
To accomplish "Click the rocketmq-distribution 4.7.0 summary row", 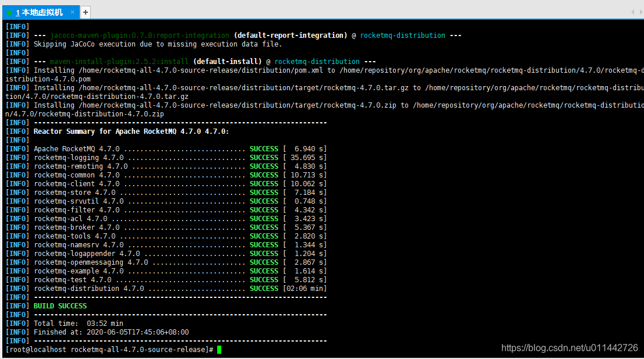I will pos(166,289).
